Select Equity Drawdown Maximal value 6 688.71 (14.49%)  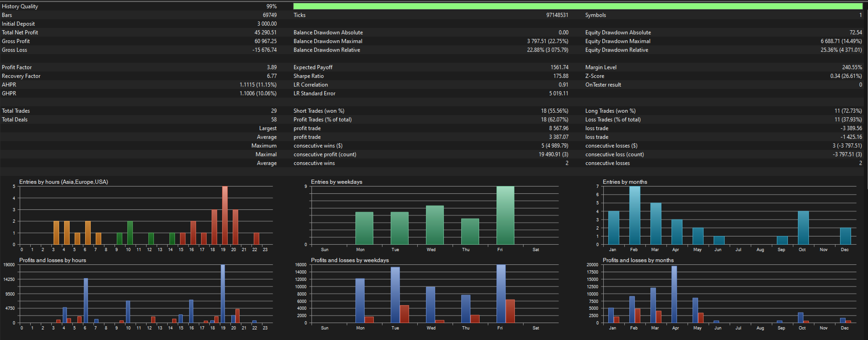(x=841, y=41)
